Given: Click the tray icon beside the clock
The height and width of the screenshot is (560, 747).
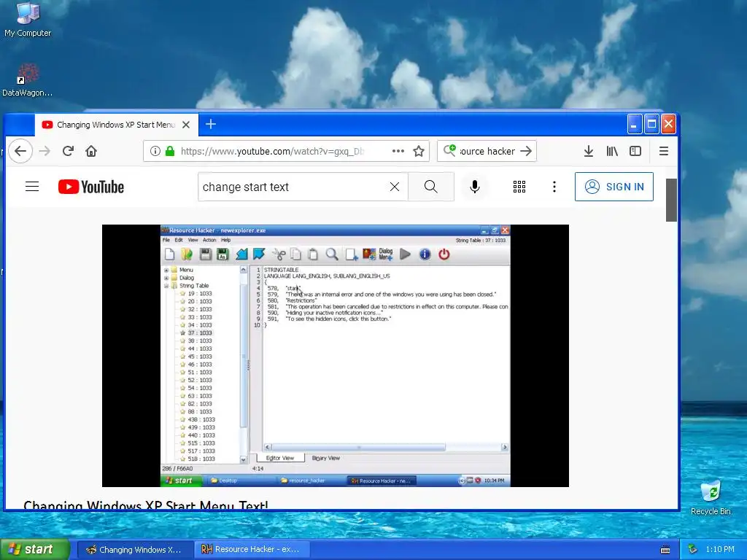Looking at the screenshot, I should (x=693, y=550).
